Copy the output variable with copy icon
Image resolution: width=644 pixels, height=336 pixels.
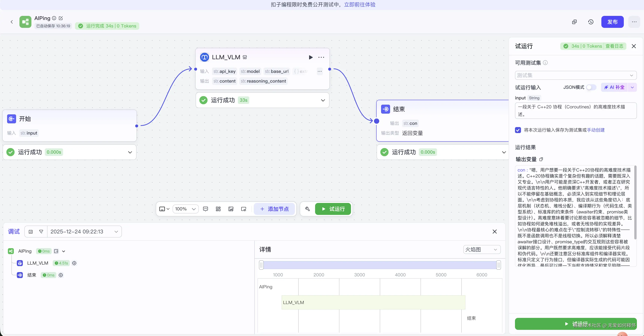(x=541, y=159)
